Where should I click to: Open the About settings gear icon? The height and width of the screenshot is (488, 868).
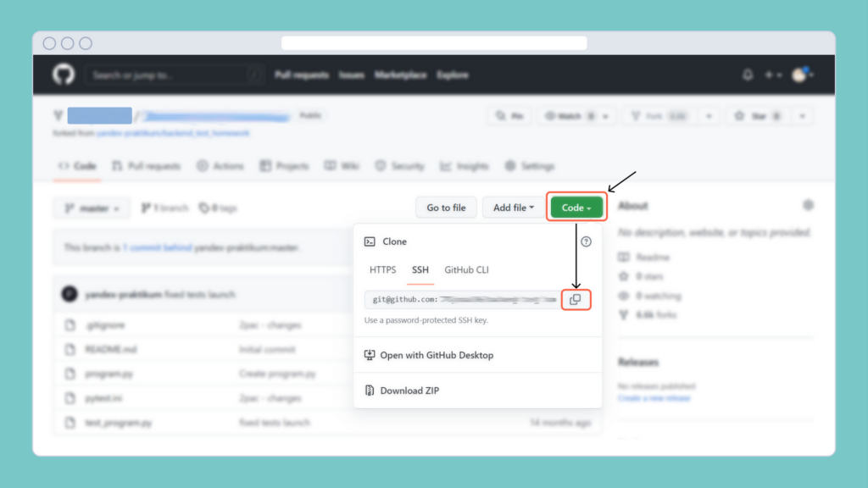(x=808, y=206)
